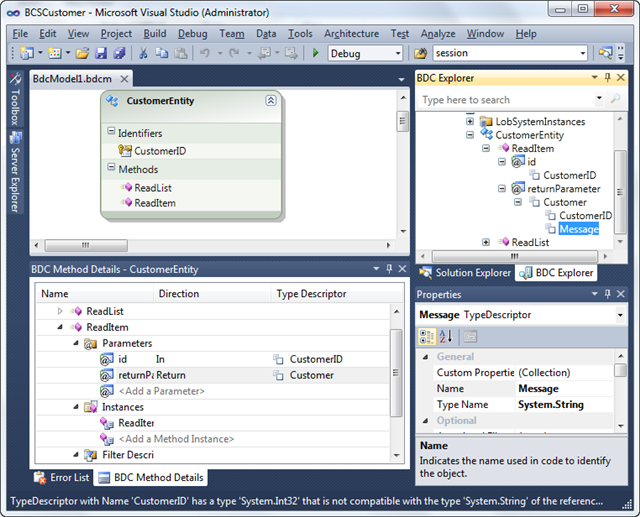Click the New Project toolbar icon
The height and width of the screenshot is (517, 640).
[x=27, y=53]
